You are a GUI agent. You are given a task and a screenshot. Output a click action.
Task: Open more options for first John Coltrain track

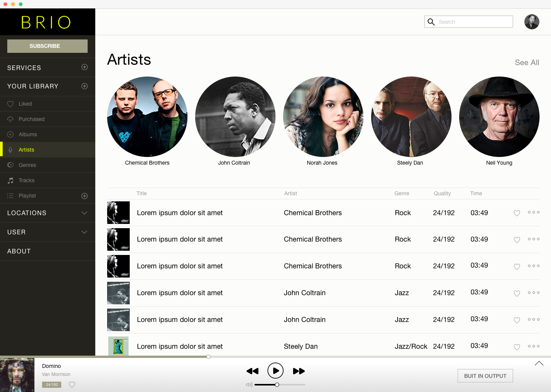tap(533, 292)
